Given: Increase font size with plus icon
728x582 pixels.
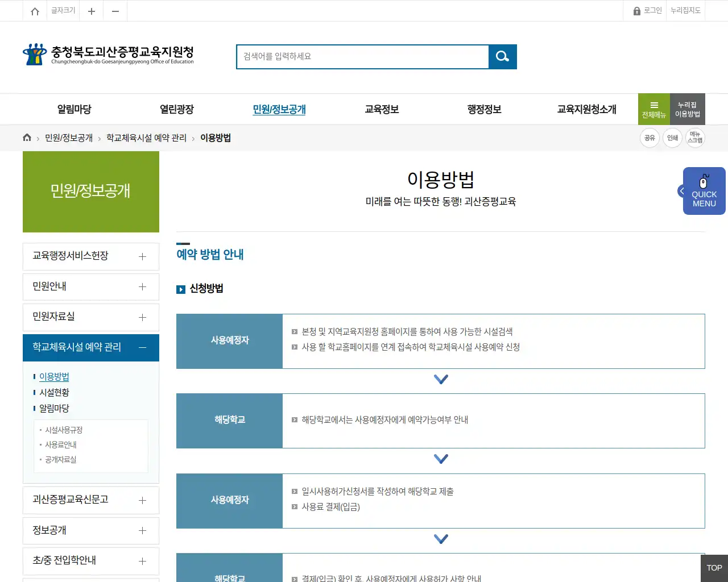Looking at the screenshot, I should tap(92, 11).
